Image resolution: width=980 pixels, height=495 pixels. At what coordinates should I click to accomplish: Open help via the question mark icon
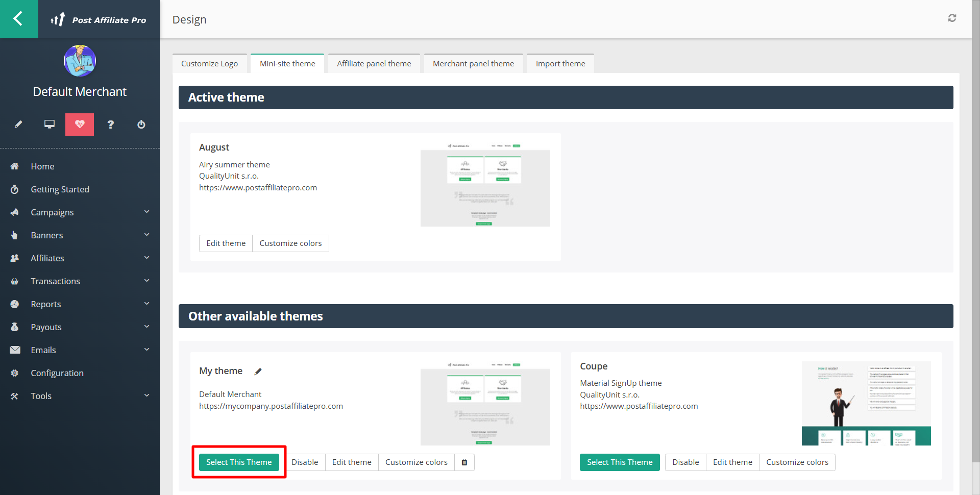point(110,124)
